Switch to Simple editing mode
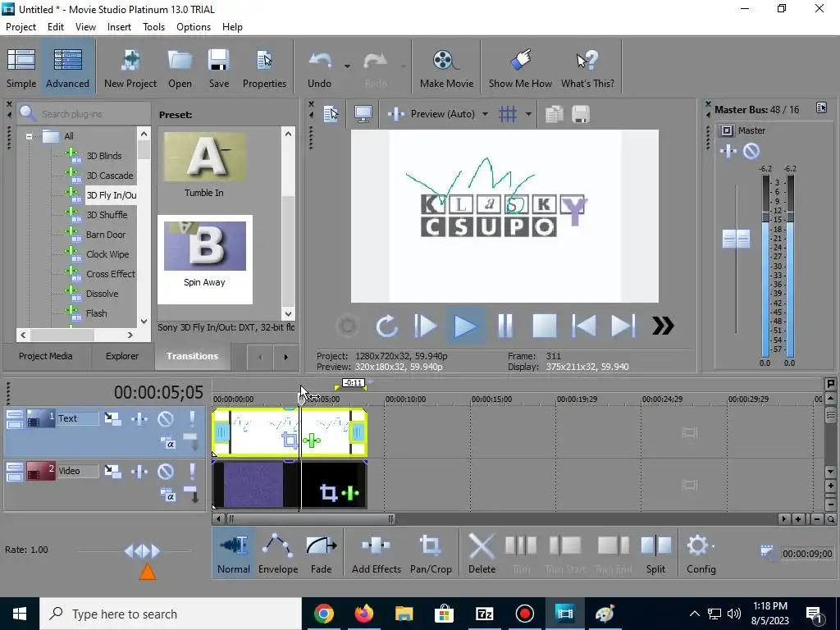Screen dimensions: 840x630 tap(21, 68)
